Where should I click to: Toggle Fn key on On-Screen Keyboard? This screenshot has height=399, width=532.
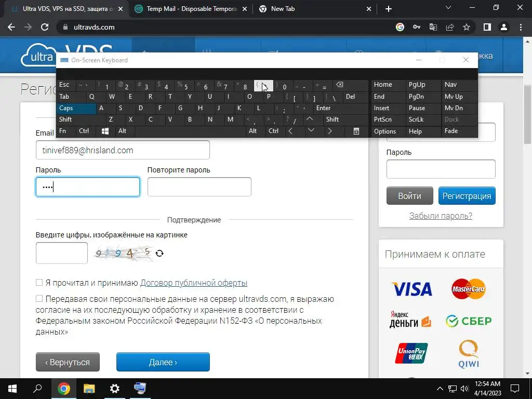click(66, 131)
